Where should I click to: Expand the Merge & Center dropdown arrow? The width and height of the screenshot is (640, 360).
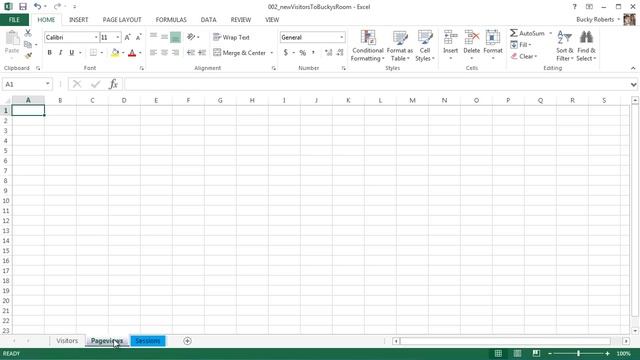pos(272,53)
